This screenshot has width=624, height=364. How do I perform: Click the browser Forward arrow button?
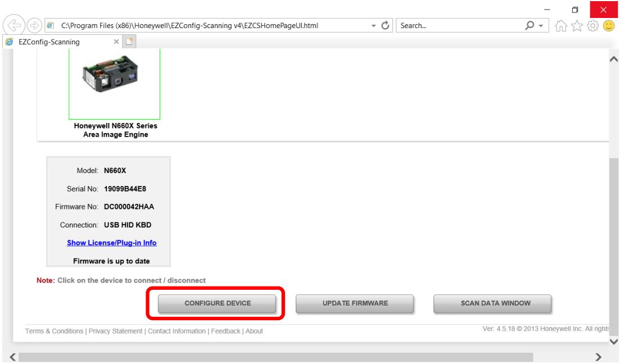point(35,25)
